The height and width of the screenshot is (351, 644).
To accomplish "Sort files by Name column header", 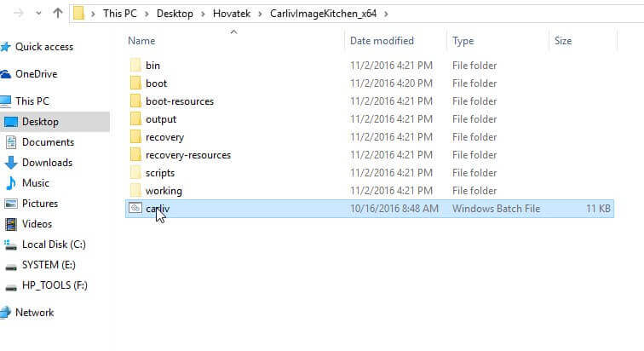I will click(x=141, y=41).
